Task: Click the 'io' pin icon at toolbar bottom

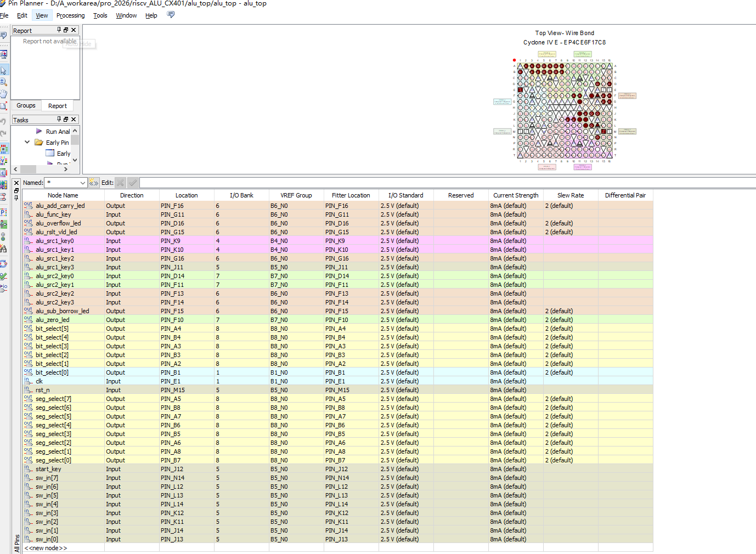Action: [x=4, y=287]
